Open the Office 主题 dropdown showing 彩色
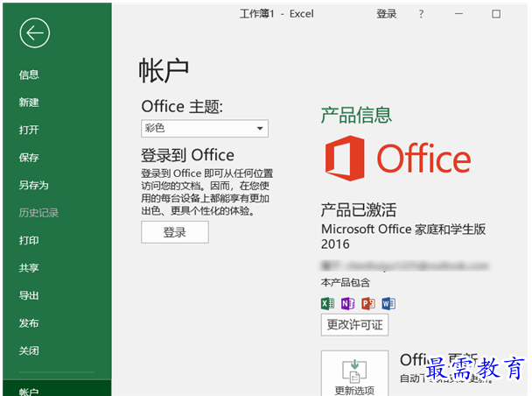Viewport: 532px width, 396px height. coord(205,129)
